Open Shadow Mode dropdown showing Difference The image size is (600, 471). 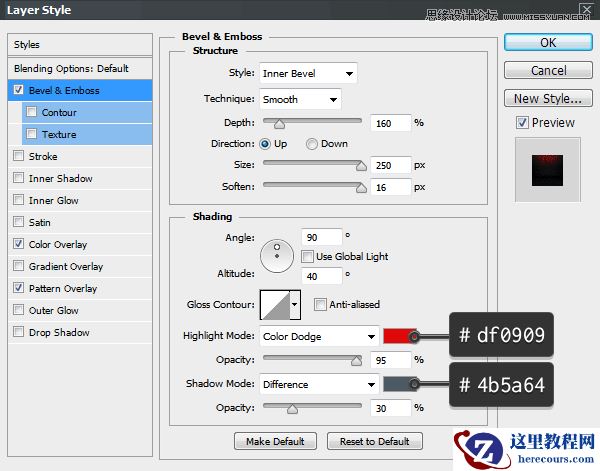pos(319,384)
